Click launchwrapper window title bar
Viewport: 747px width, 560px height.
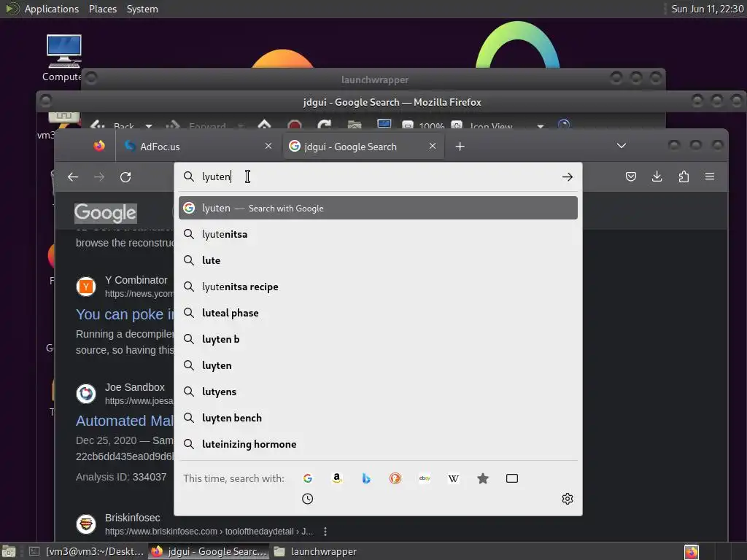click(374, 79)
